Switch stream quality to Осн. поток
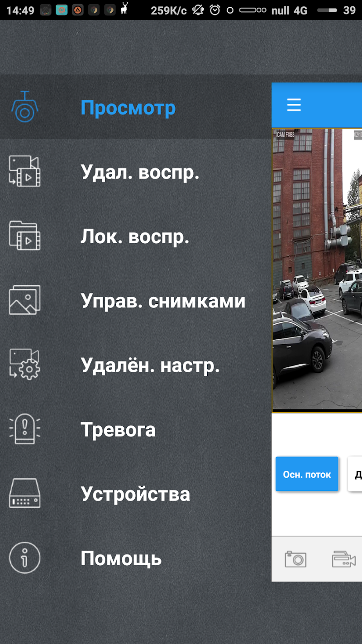Viewport: 362px width, 644px height. click(x=307, y=474)
